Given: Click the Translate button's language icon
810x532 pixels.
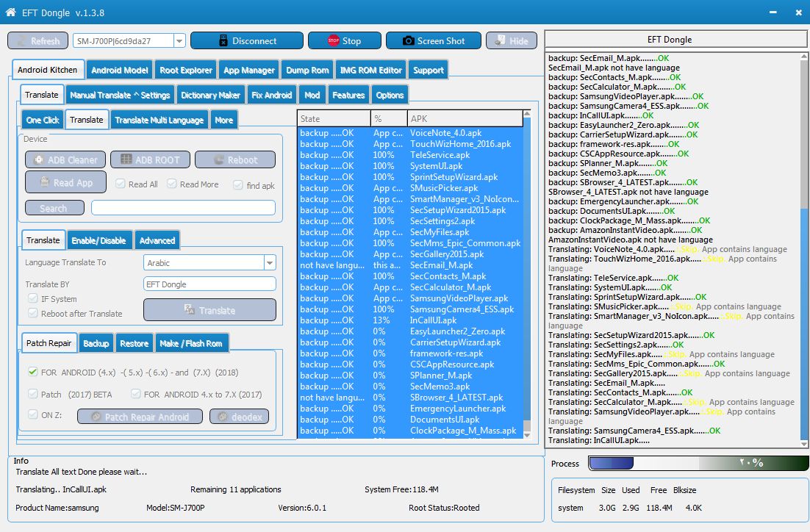Looking at the screenshot, I should click(190, 310).
